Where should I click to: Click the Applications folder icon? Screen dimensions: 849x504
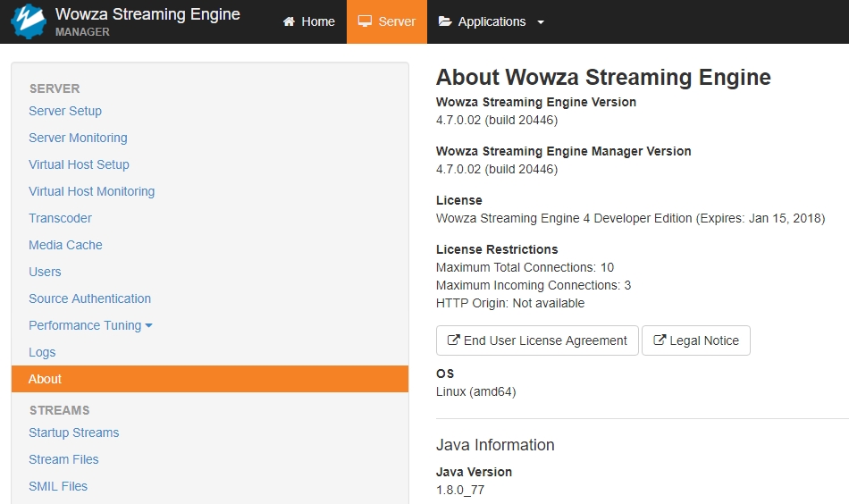point(445,21)
